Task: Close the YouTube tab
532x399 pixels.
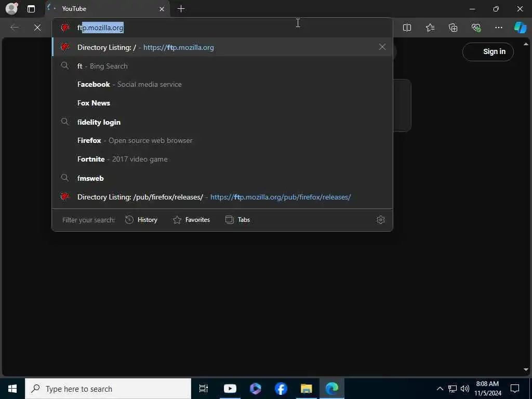Action: (162, 9)
